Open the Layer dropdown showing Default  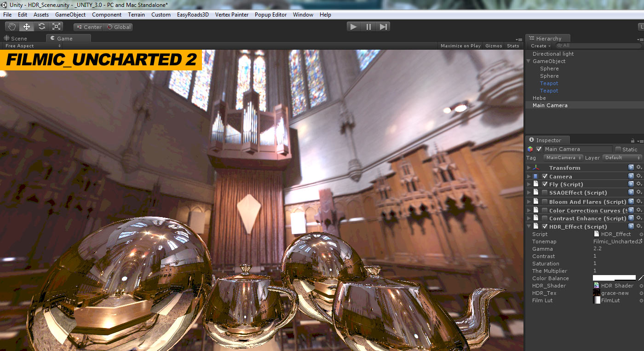(622, 158)
